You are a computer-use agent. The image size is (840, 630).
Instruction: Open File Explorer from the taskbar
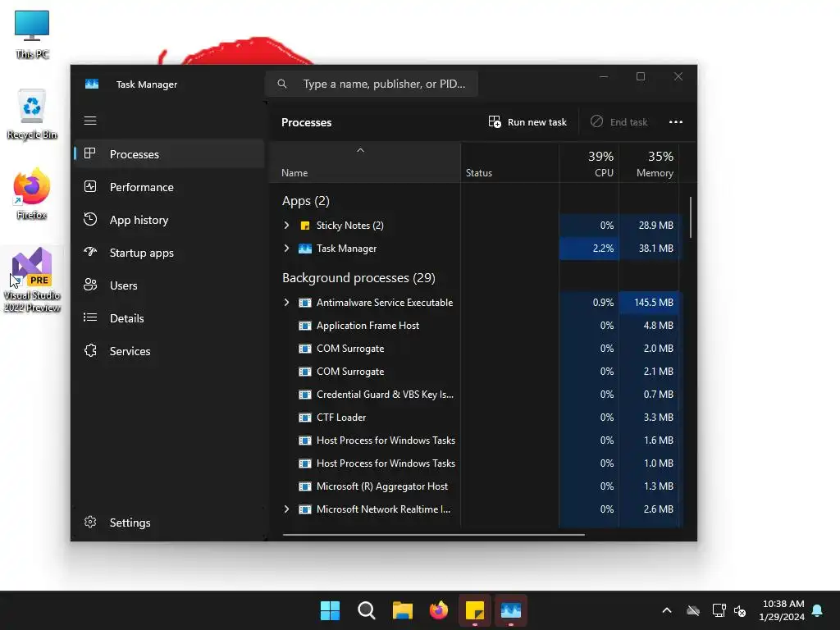(402, 610)
